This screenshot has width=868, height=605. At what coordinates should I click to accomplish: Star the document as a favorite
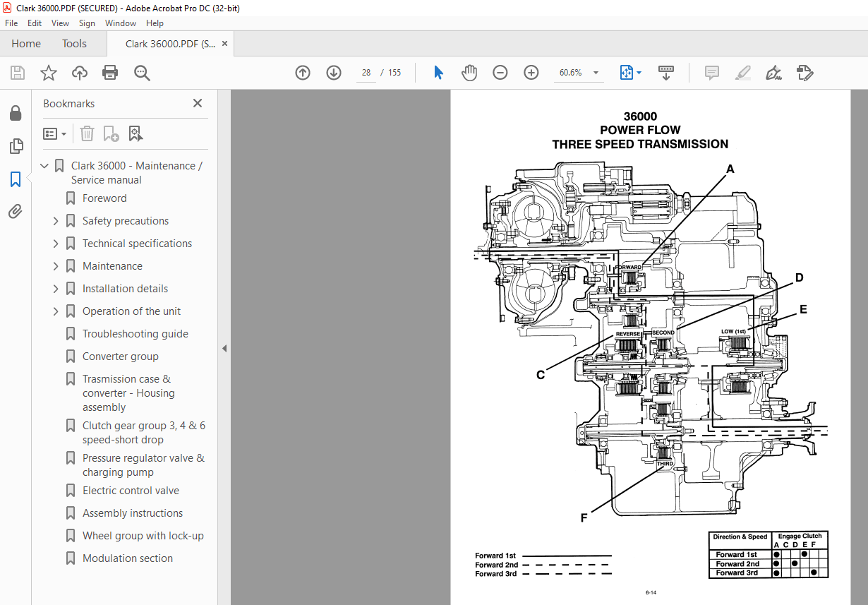(48, 72)
